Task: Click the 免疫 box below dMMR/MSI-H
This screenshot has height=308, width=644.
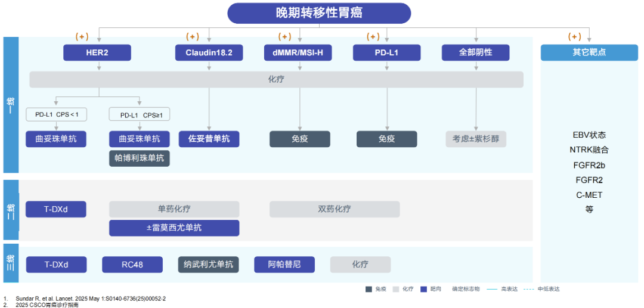Action: 300,139
